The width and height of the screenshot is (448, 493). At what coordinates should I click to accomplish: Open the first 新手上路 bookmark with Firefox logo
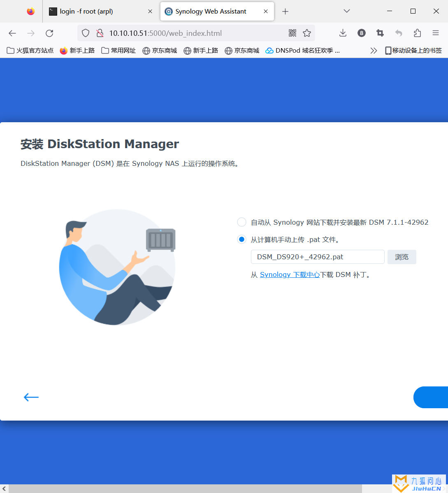77,51
